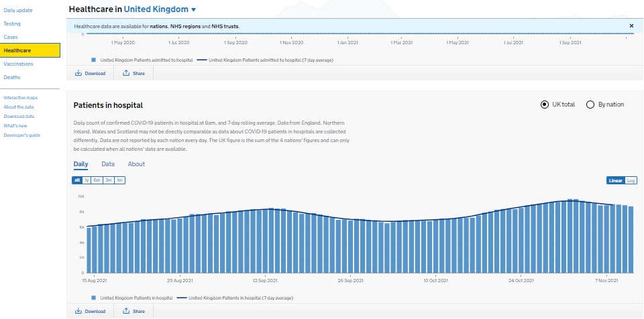Toggle the 7 day average line legend for Patients in hospital
The image size is (644, 319).
pyautogui.click(x=181, y=298)
